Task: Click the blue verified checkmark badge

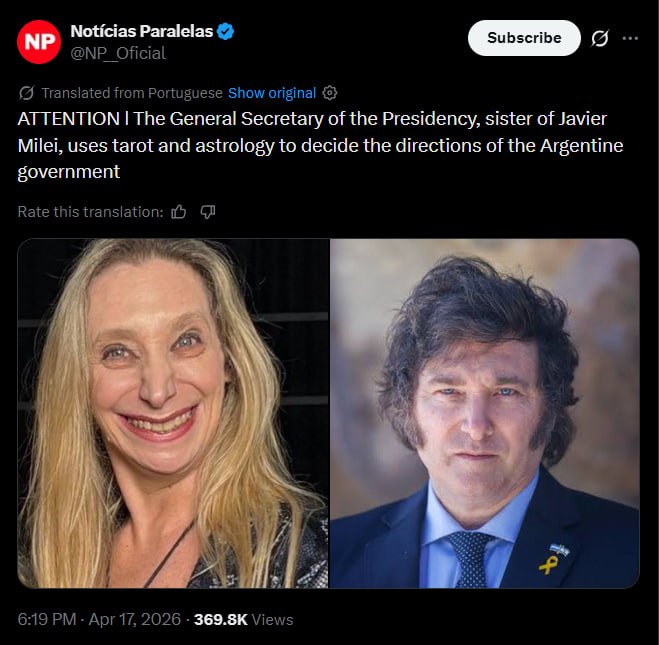Action: [x=226, y=32]
